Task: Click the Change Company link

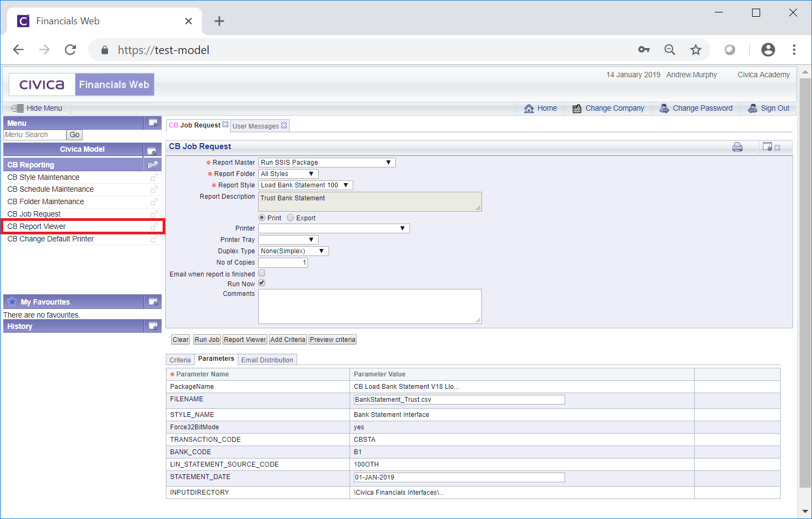Action: pyautogui.click(x=608, y=108)
